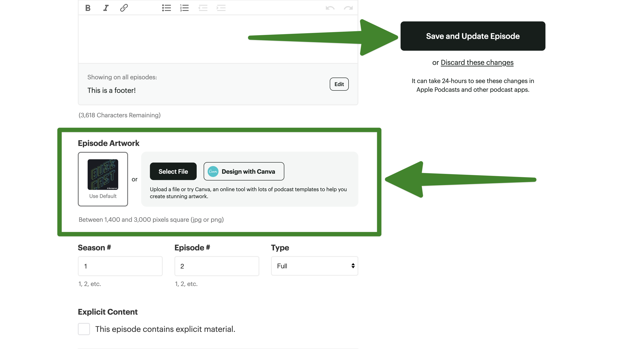Redo the last edit

pyautogui.click(x=348, y=8)
